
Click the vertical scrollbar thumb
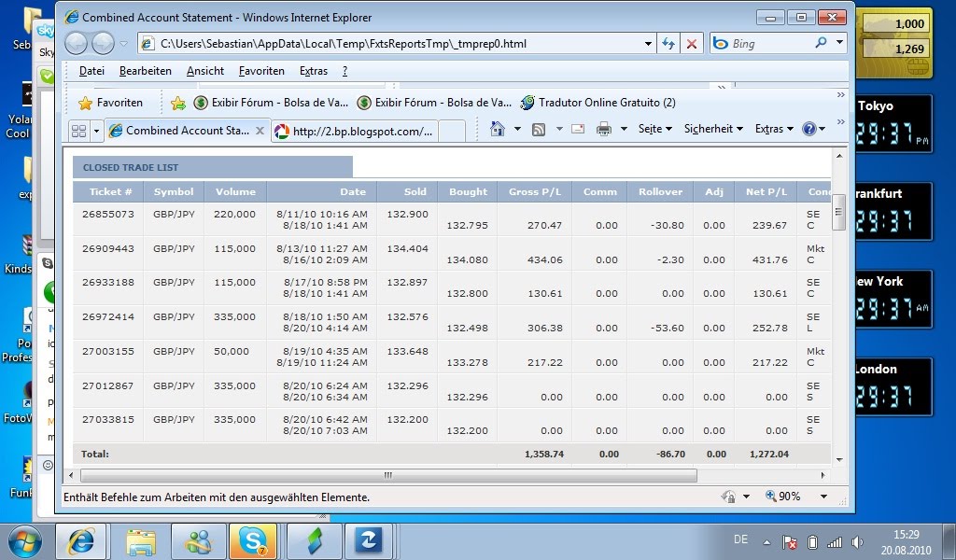[x=838, y=212]
